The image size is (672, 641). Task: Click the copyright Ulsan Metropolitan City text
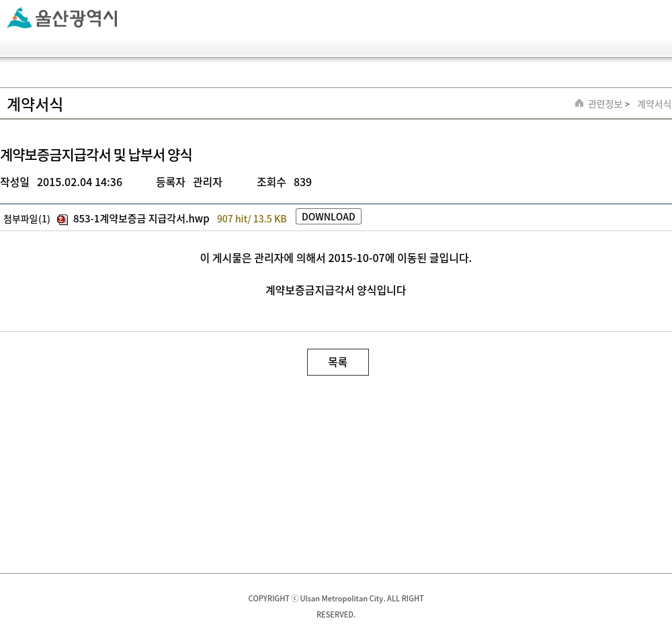(336, 606)
